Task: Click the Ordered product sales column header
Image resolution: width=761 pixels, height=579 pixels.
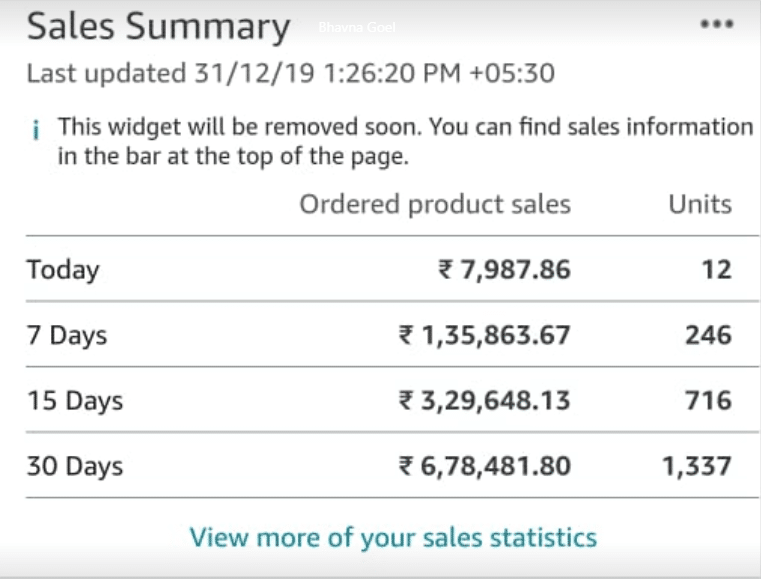Action: [x=435, y=204]
